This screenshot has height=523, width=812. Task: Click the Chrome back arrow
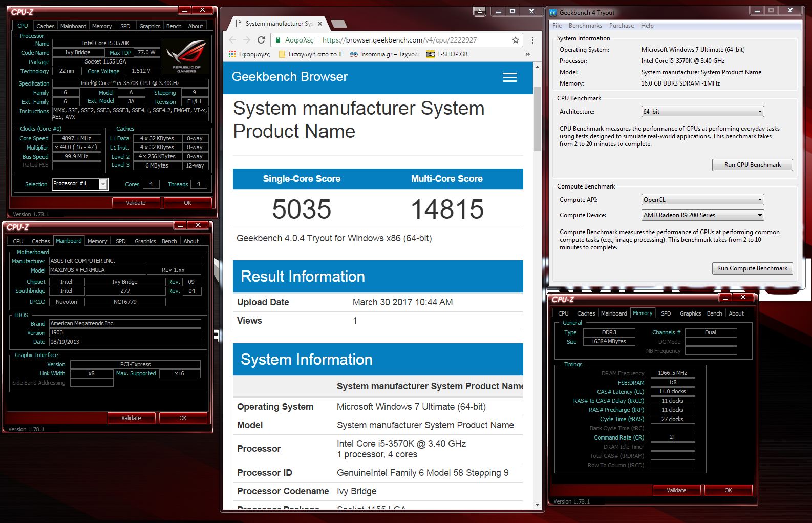[232, 40]
